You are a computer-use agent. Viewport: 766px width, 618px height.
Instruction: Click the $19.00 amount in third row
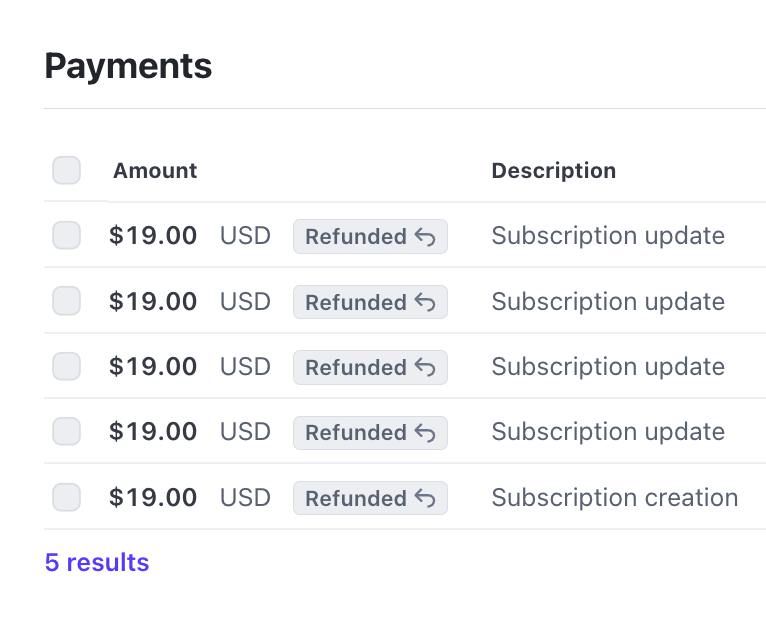153,367
